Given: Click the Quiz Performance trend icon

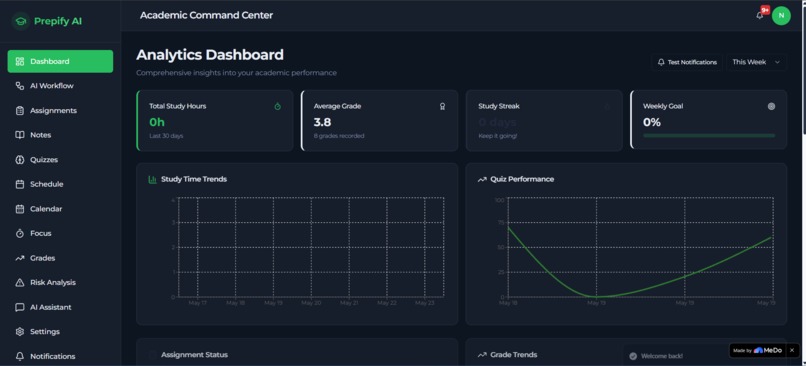Looking at the screenshot, I should (x=482, y=179).
